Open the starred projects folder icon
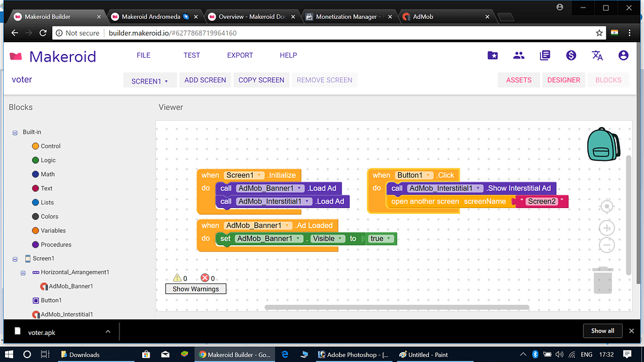Viewport: 644px width, 362px height. (x=493, y=55)
